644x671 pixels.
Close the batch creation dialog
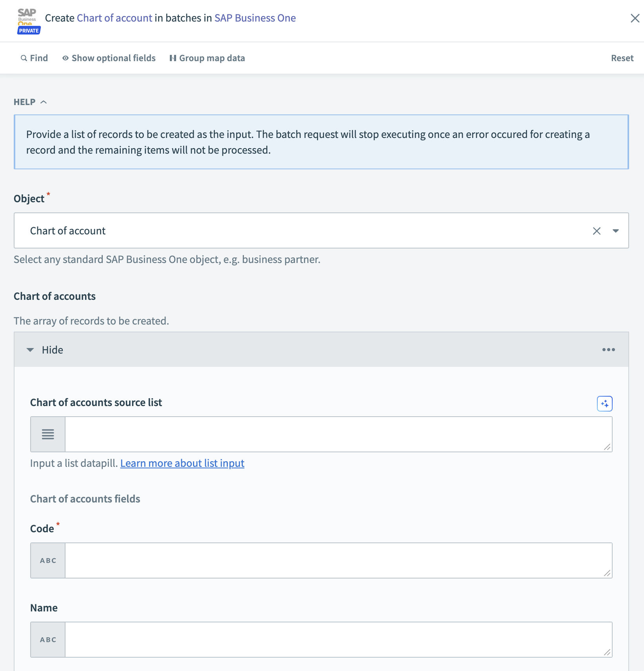point(635,18)
